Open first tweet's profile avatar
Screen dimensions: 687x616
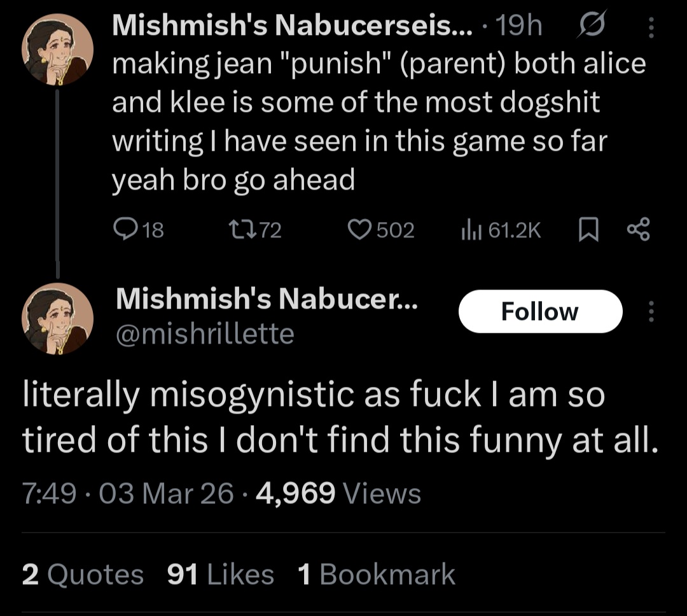(57, 48)
